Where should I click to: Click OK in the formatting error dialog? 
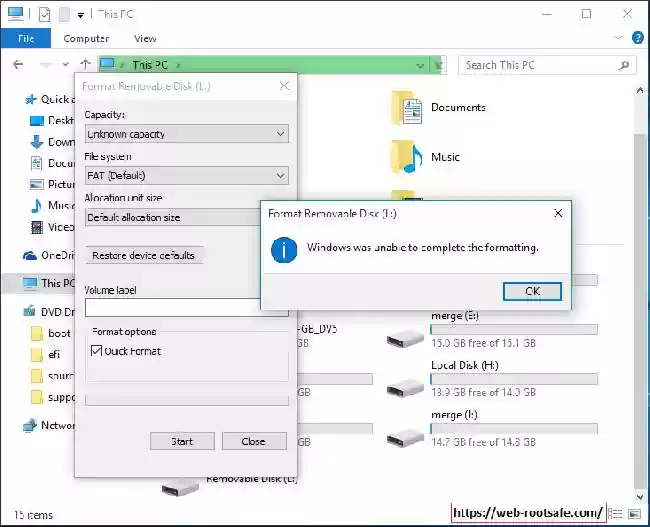point(532,291)
